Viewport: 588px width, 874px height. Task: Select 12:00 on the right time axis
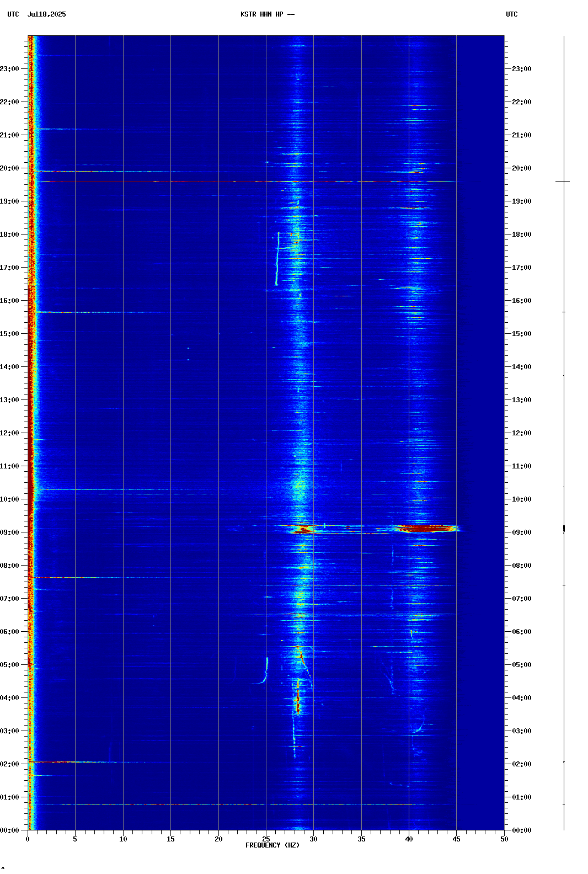522,433
